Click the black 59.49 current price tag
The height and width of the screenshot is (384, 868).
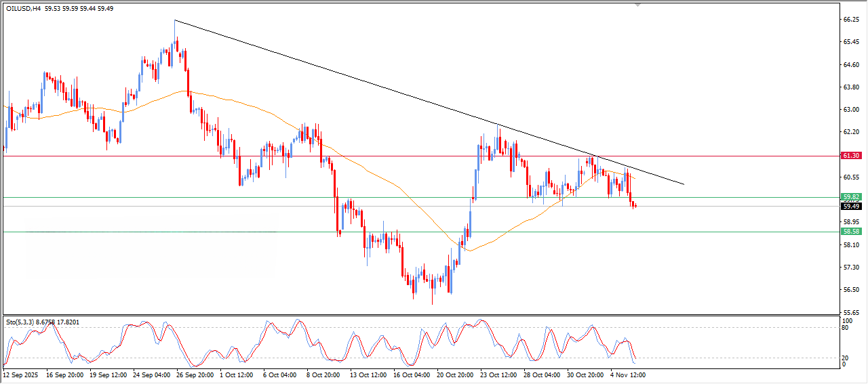click(x=851, y=206)
